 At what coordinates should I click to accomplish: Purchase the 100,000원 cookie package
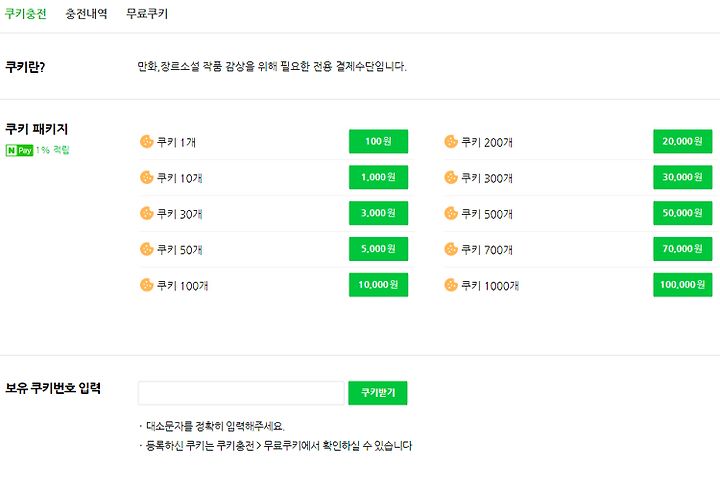tap(683, 285)
